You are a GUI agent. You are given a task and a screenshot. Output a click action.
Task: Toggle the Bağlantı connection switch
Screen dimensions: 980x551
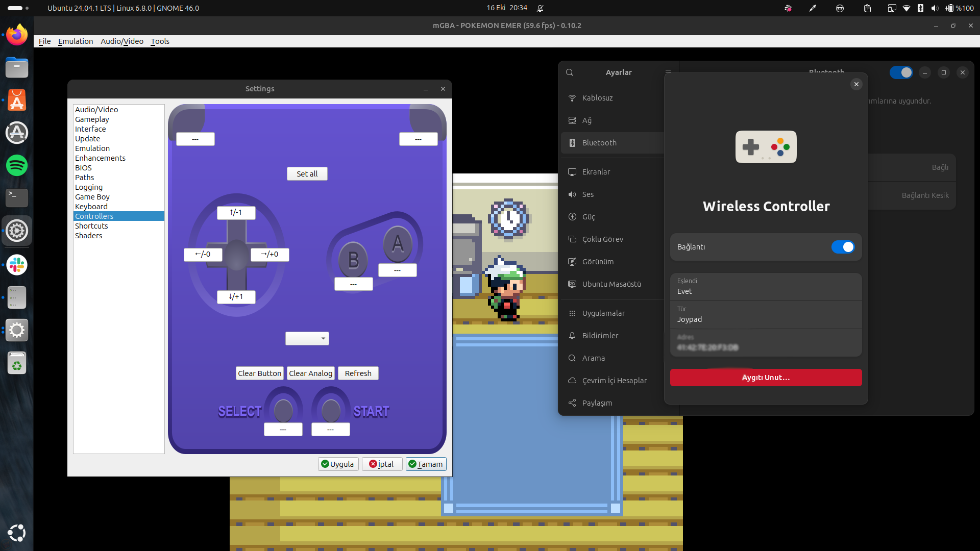click(843, 247)
